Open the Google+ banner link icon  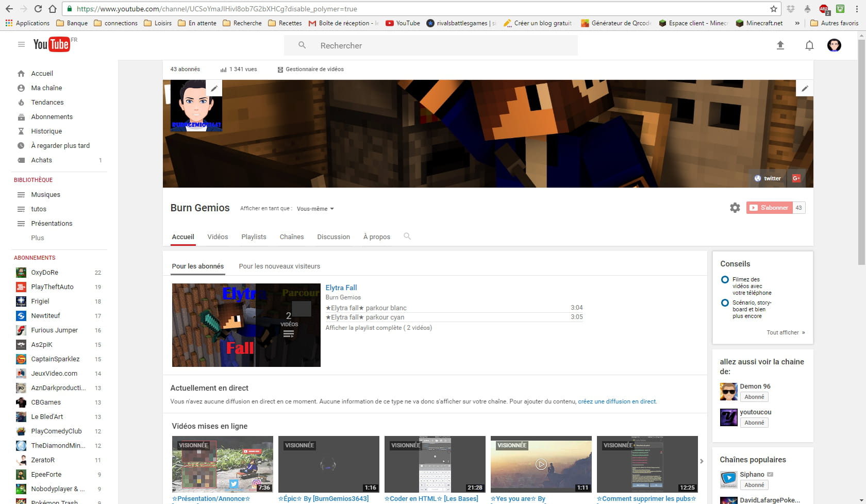pos(796,178)
